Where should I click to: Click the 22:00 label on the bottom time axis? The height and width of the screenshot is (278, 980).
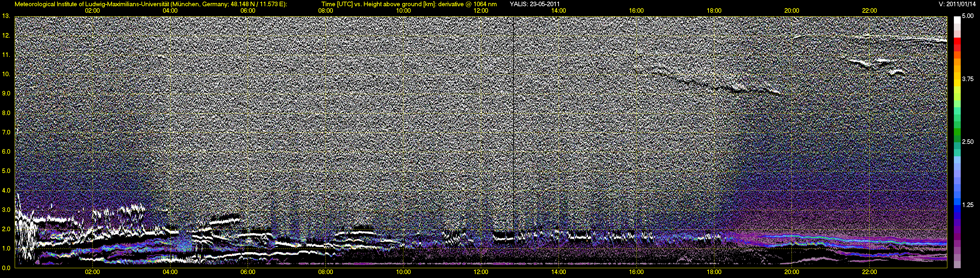870,272
